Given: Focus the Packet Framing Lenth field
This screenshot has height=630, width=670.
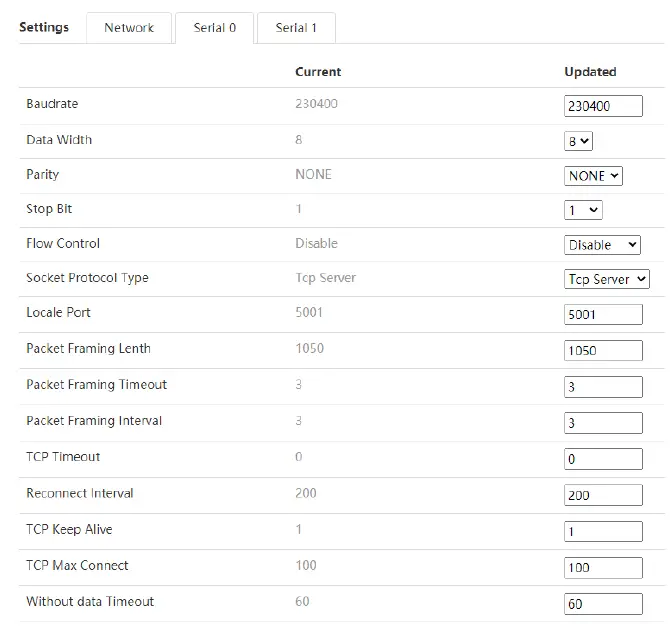Looking at the screenshot, I should (x=603, y=351).
